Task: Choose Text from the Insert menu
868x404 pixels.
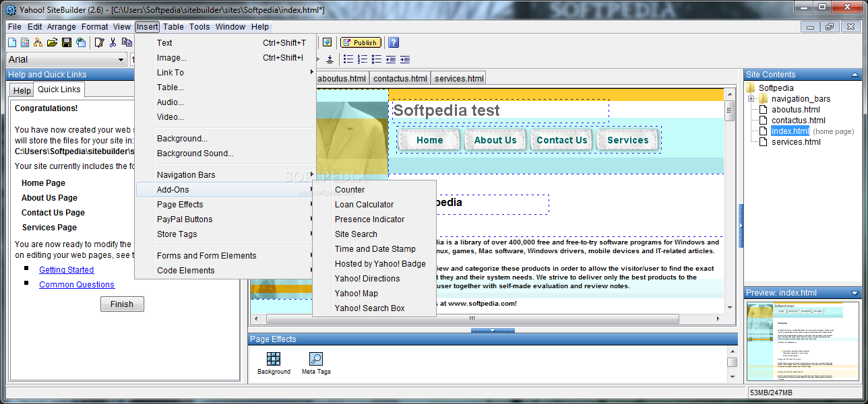Action: click(x=225, y=42)
